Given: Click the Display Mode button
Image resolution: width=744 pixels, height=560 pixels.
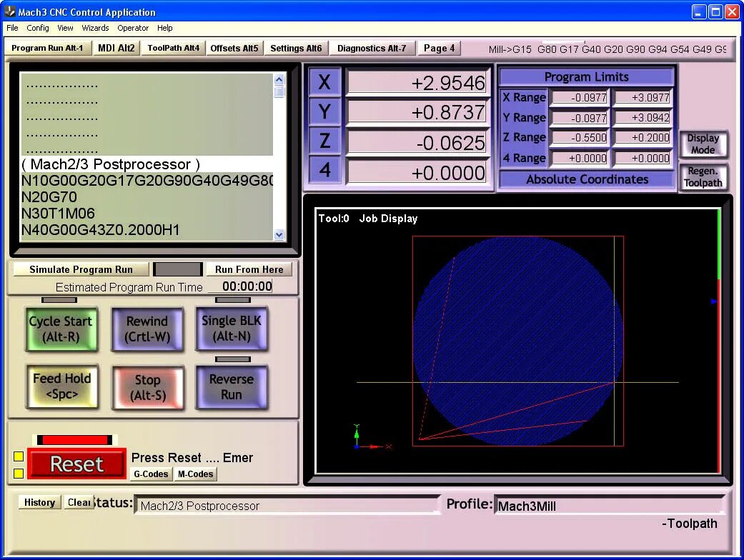Looking at the screenshot, I should coord(703,144).
